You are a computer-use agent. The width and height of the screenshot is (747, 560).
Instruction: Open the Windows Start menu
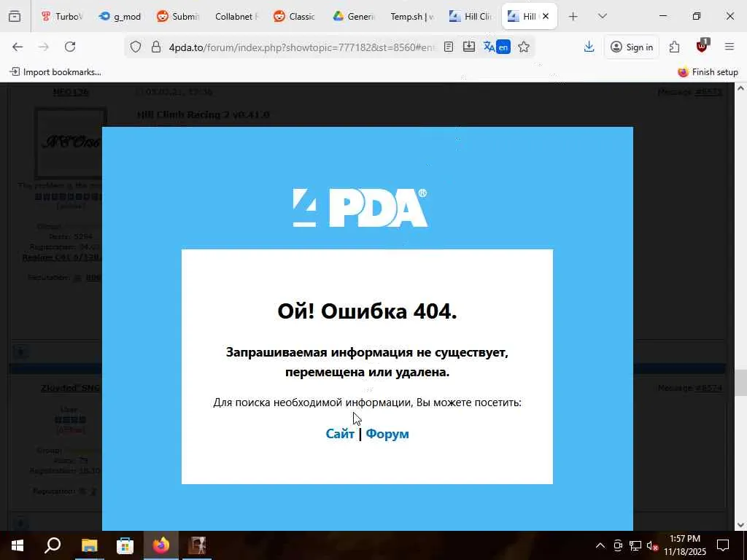[x=18, y=545]
